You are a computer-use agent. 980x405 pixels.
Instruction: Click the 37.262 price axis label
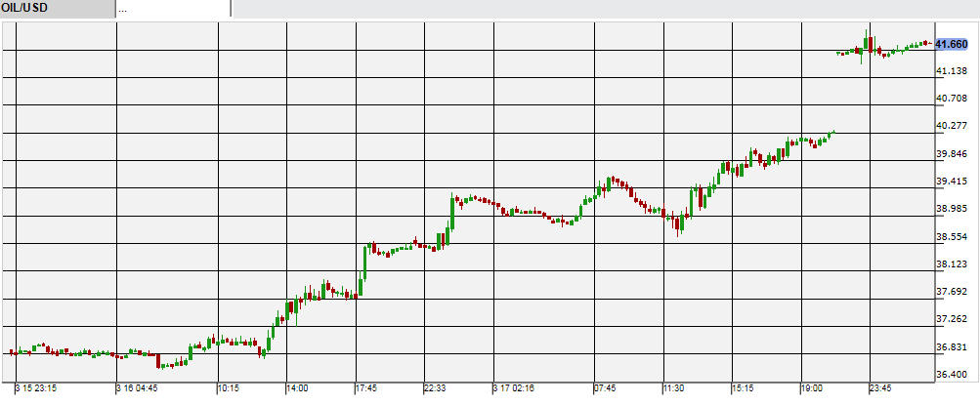(x=952, y=319)
